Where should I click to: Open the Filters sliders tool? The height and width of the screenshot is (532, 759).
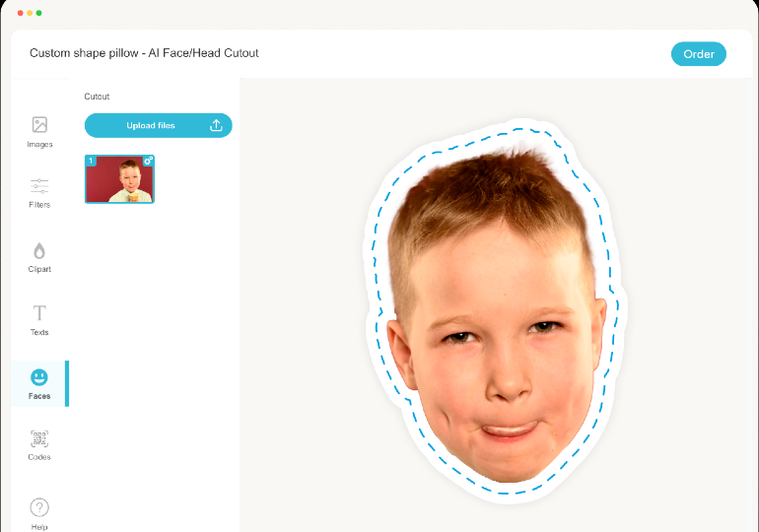[x=39, y=192]
